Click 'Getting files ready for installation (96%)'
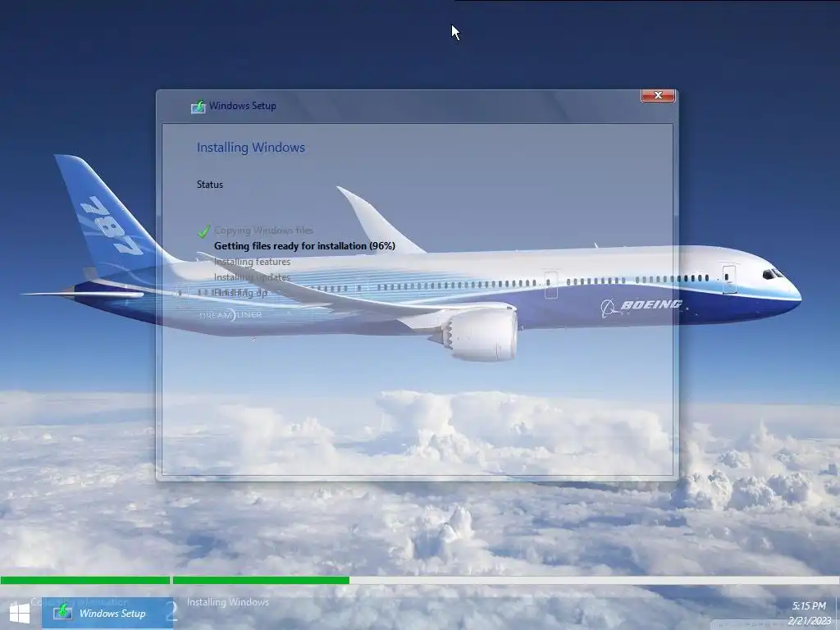Image resolution: width=840 pixels, height=630 pixels. point(304,246)
